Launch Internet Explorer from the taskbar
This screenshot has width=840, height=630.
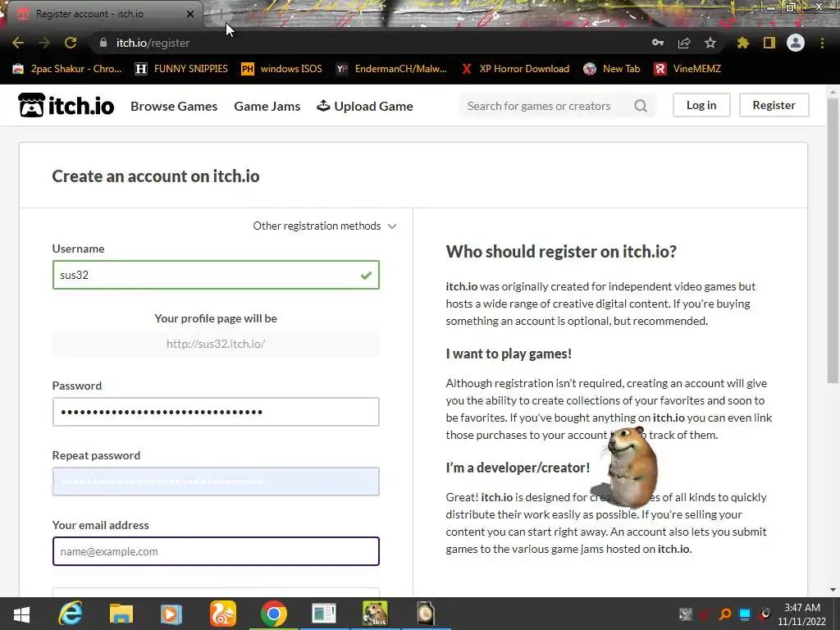(71, 614)
